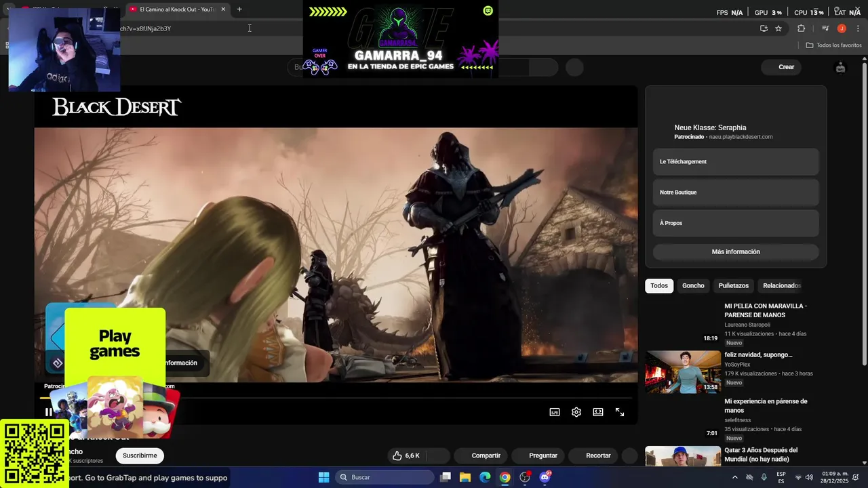Click the Black Desert ad logo
Viewport: 868px width, 488px height.
coord(117,107)
